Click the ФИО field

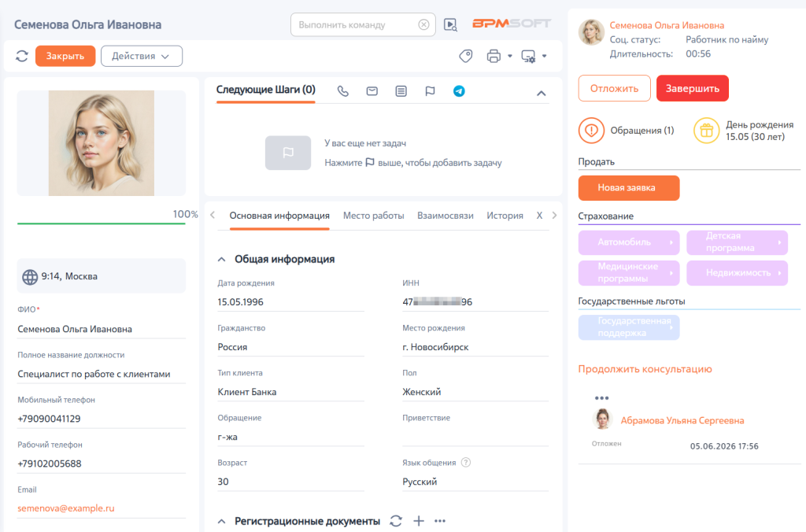tap(102, 329)
